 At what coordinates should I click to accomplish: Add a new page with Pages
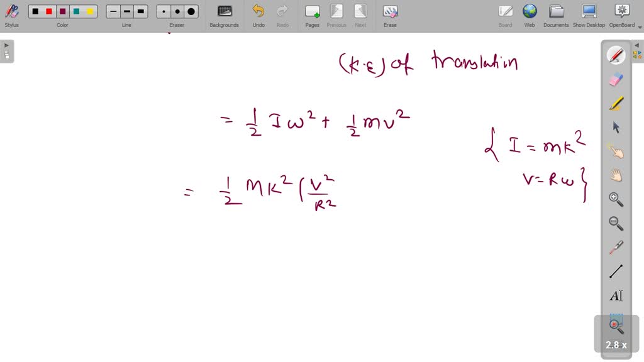coord(312,16)
